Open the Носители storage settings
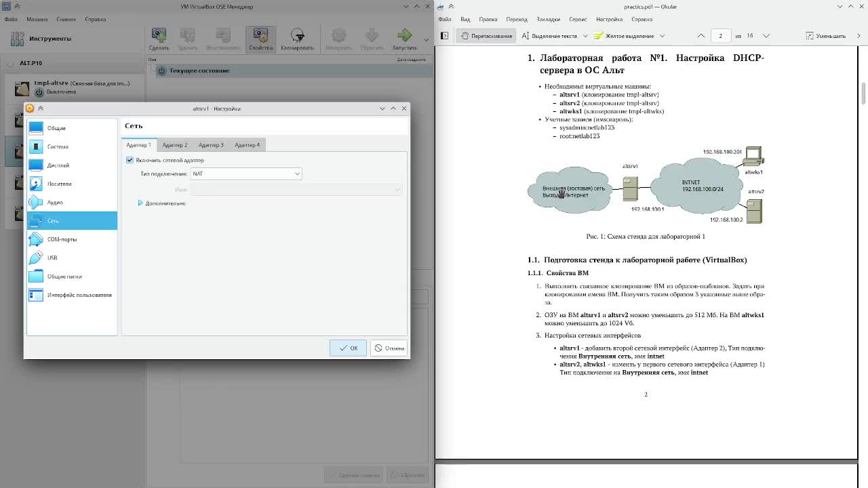The height and width of the screenshot is (488, 868). [x=72, y=184]
